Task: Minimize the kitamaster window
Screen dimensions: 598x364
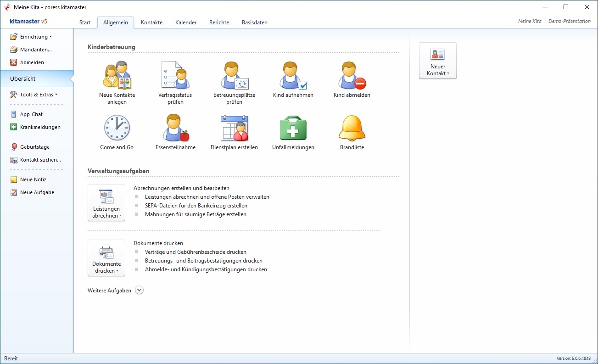Action: coord(545,7)
